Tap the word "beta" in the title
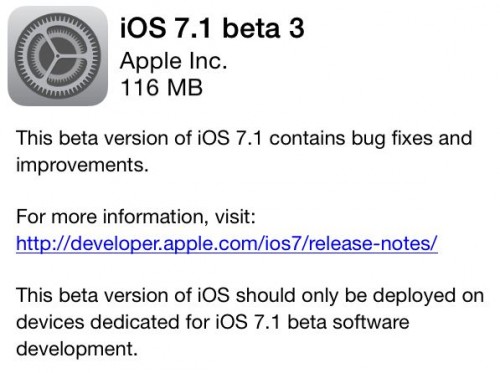Viewport: 500px width, 373px height. (251, 28)
